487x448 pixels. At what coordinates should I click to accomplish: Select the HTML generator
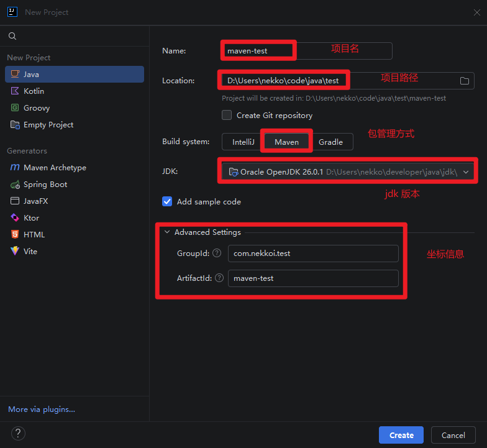(x=75, y=235)
